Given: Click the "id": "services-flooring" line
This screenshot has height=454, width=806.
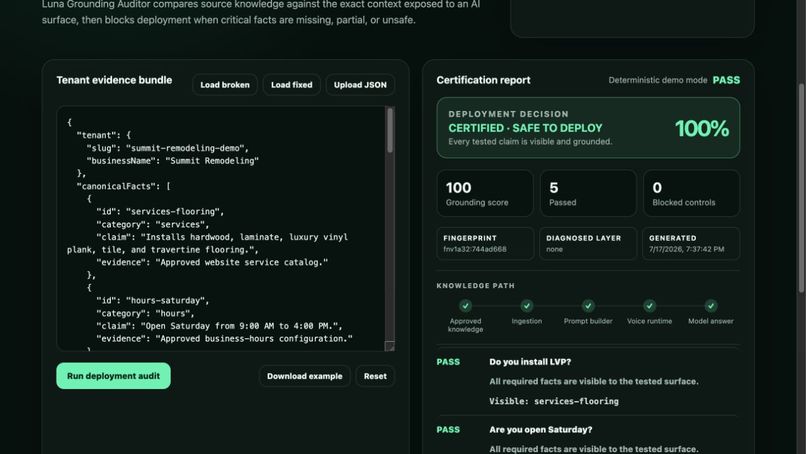Looking at the screenshot, I should click(x=160, y=212).
